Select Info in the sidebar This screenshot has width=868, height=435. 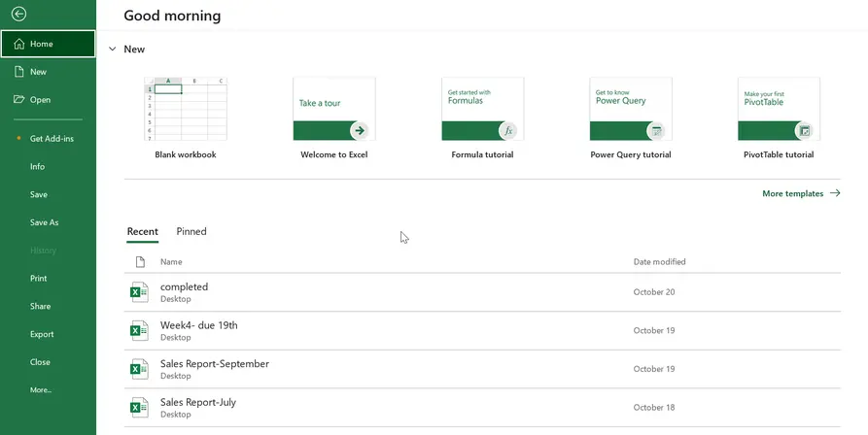click(x=37, y=166)
